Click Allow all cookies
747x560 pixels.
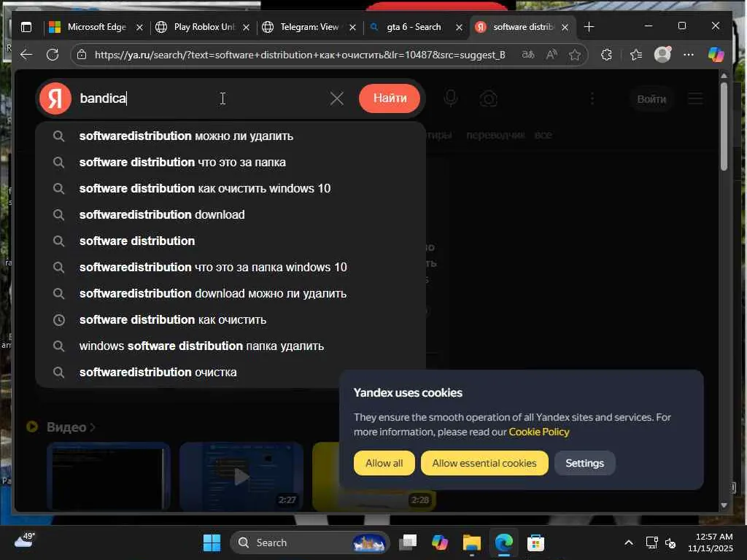pos(384,463)
